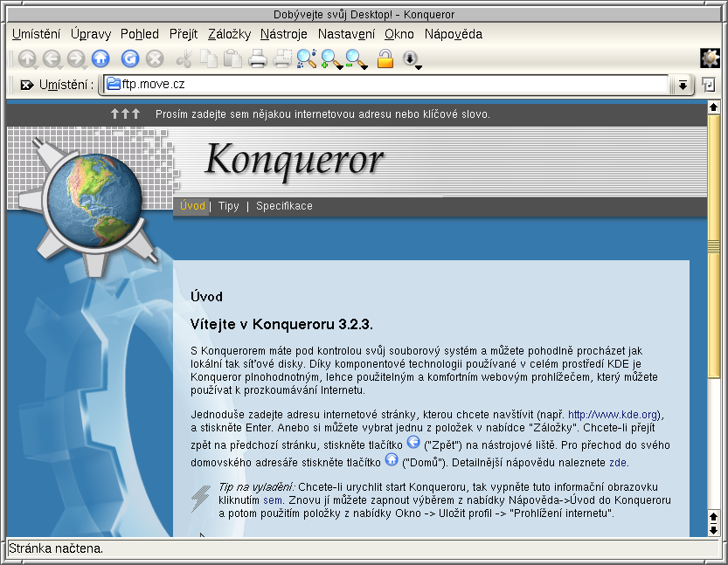This screenshot has height=565, width=728.
Task: Click the Konqueror title banner text
Action: 294,161
